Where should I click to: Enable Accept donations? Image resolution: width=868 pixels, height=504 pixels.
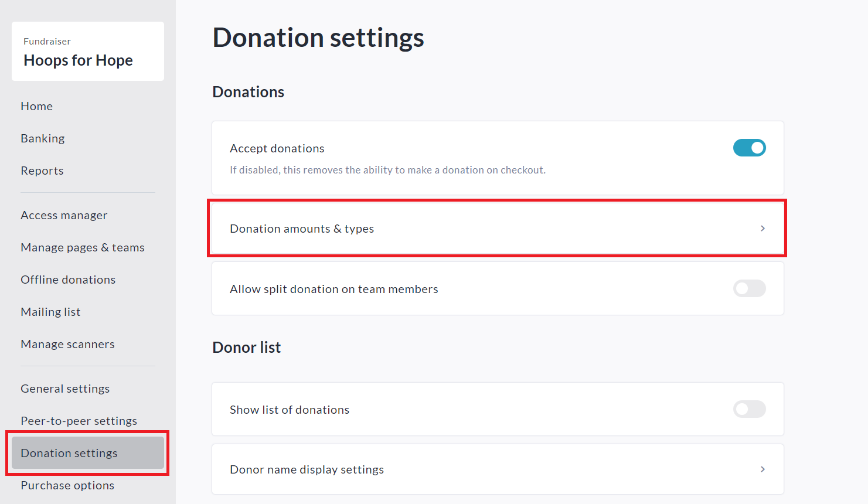[x=750, y=148]
